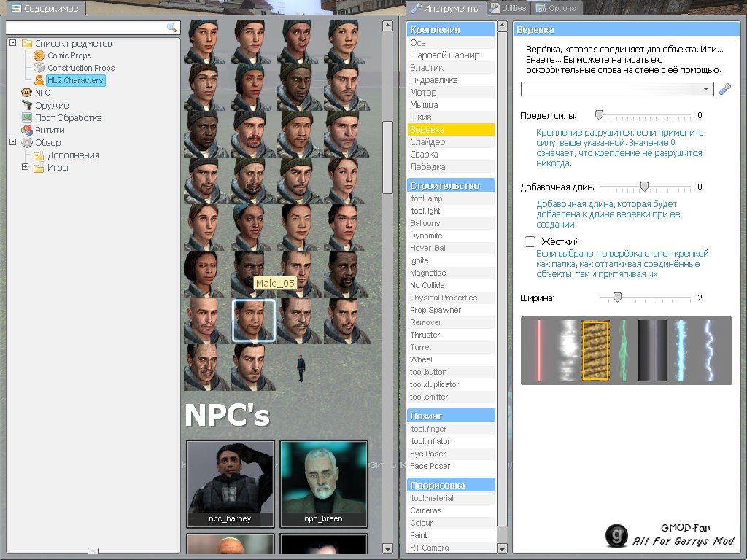Select the No Collide tool
Image resolution: width=747 pixels, height=560 pixels.
pos(451,285)
